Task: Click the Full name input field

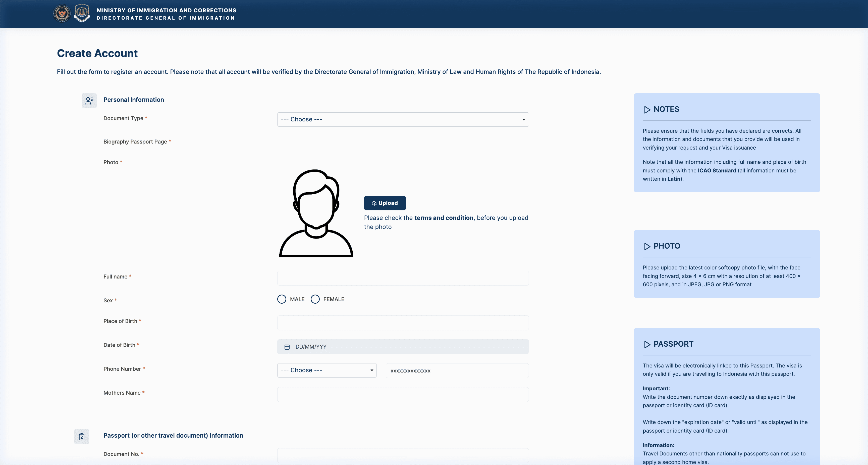Action: [403, 278]
